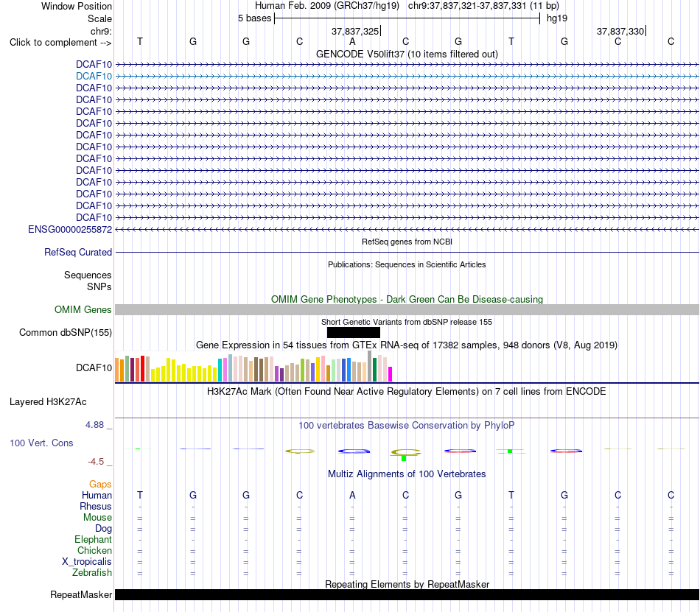Click the gray OMIM Genes bar

(x=407, y=309)
